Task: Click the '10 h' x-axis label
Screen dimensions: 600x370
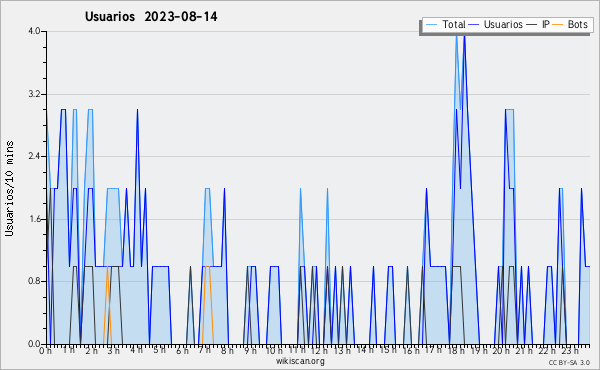Action: pyautogui.click(x=274, y=351)
